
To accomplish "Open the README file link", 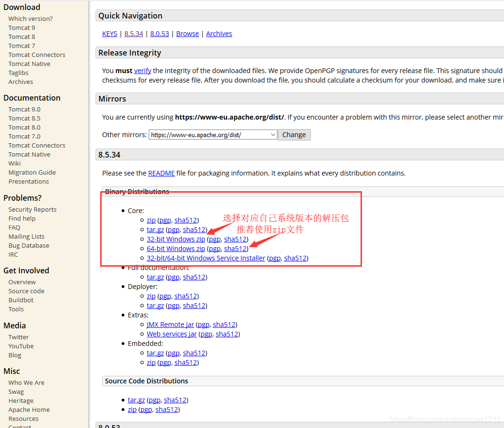I will pyautogui.click(x=162, y=173).
